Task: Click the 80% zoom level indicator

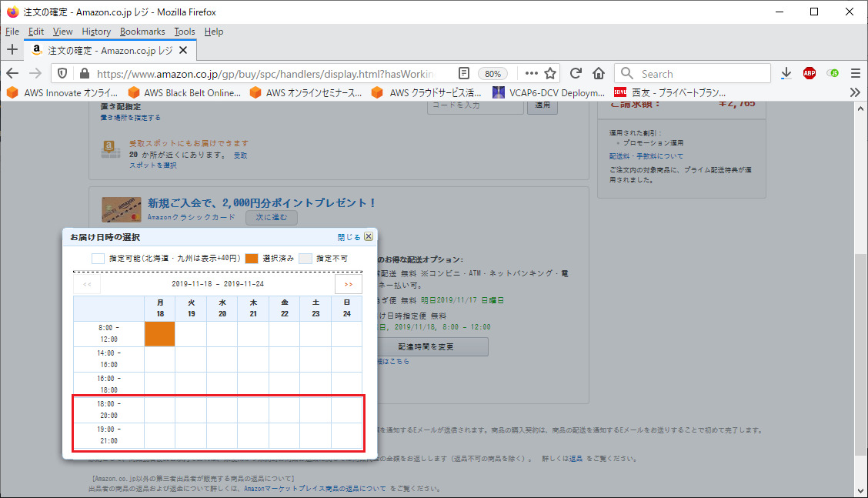Action: 492,74
